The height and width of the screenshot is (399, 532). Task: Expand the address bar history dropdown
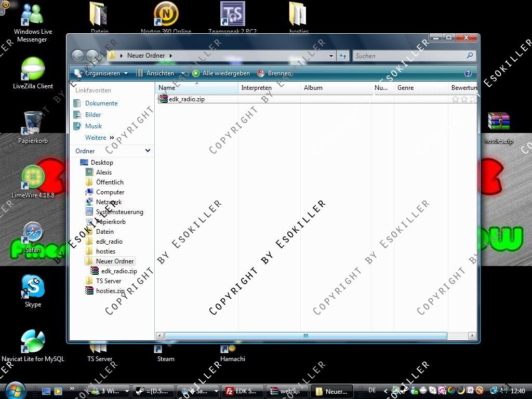coord(331,56)
